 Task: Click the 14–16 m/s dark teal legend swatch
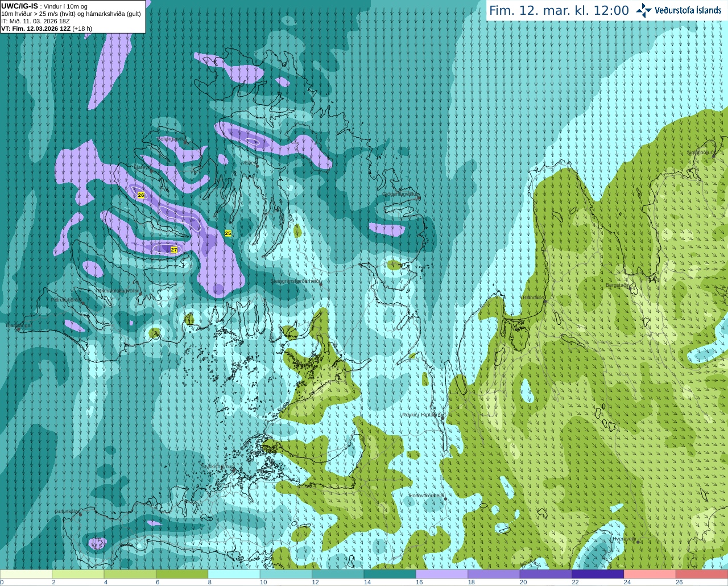pyautogui.click(x=390, y=574)
